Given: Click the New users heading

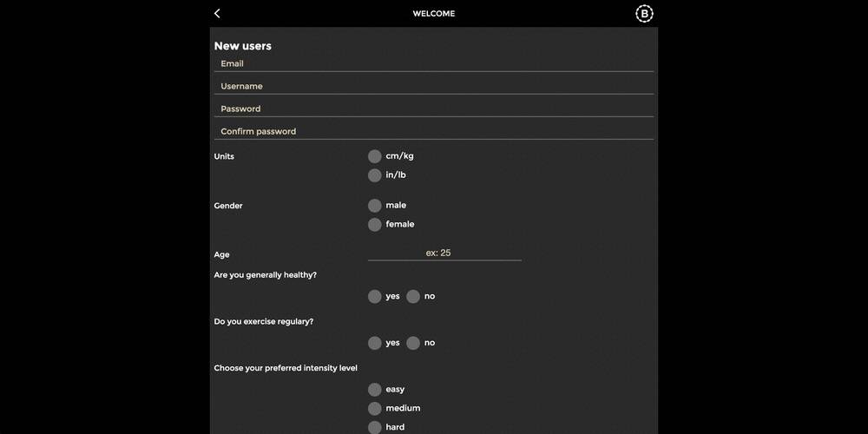Looking at the screenshot, I should [x=242, y=46].
